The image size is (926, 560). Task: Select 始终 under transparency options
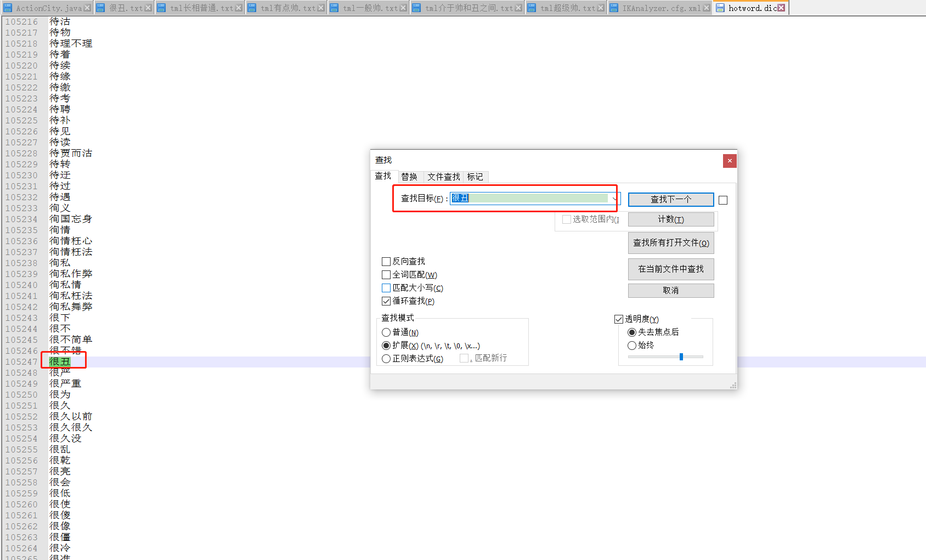[631, 345]
